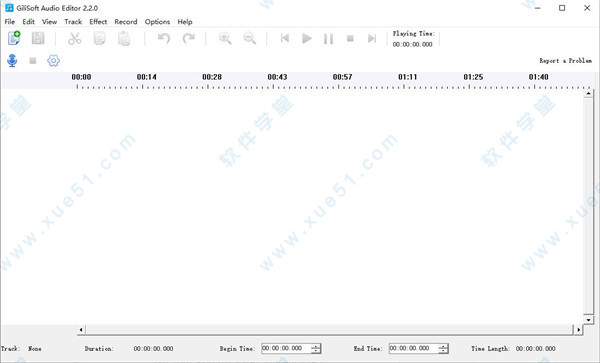Redo the last action
Viewport: 600px width, 363px height.
[189, 38]
